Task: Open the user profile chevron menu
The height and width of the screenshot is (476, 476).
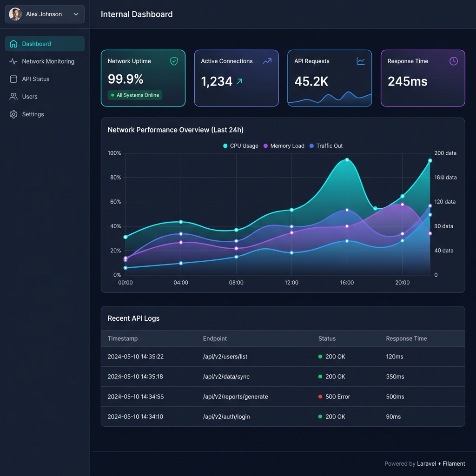Action: (76, 14)
